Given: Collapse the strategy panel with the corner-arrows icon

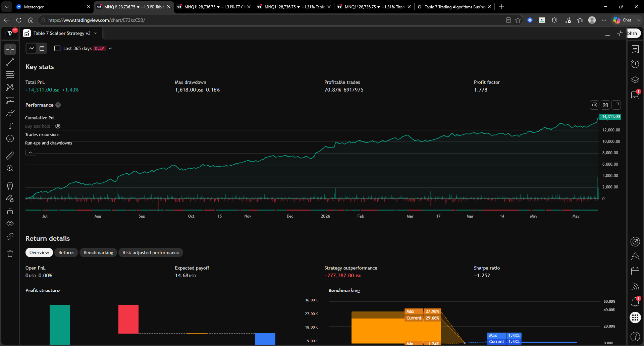Looking at the screenshot, I should coord(619,34).
